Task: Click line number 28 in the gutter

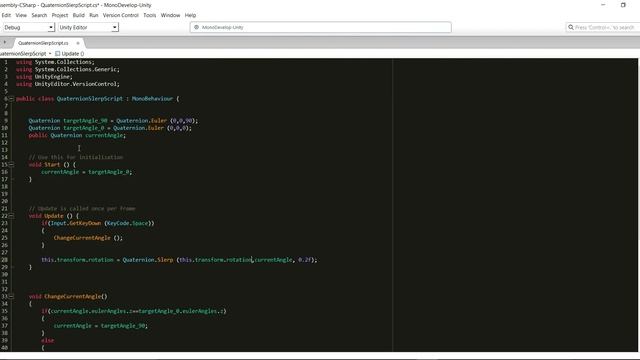Action: pos(4,260)
